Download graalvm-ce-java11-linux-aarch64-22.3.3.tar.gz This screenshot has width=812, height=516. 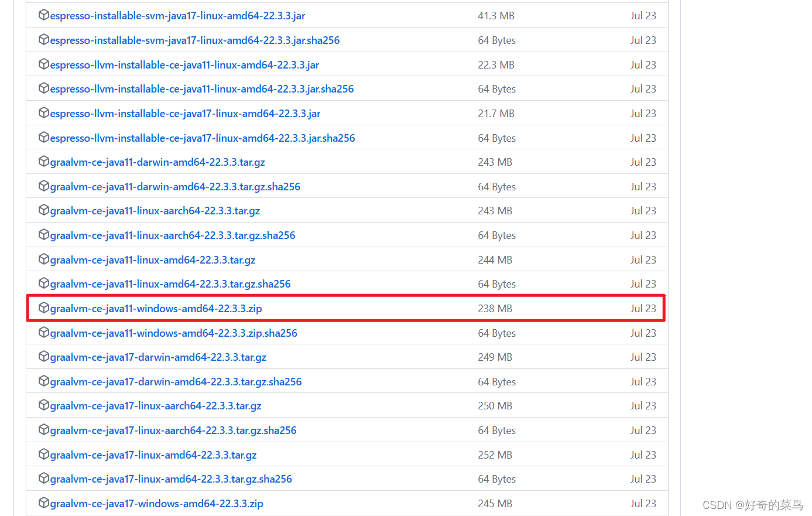click(x=155, y=211)
